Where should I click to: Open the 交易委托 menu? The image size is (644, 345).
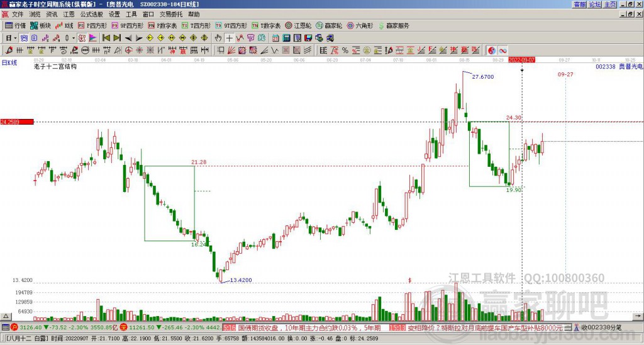171,14
